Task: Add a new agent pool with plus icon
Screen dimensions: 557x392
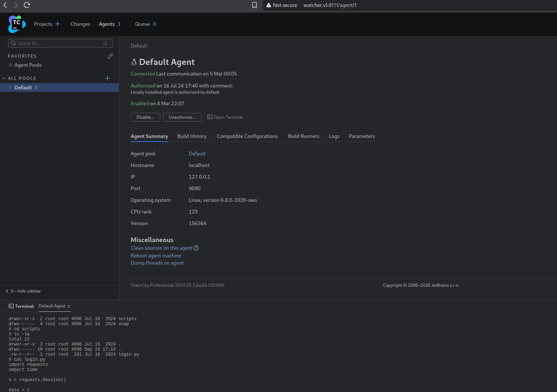Action: pos(107,78)
